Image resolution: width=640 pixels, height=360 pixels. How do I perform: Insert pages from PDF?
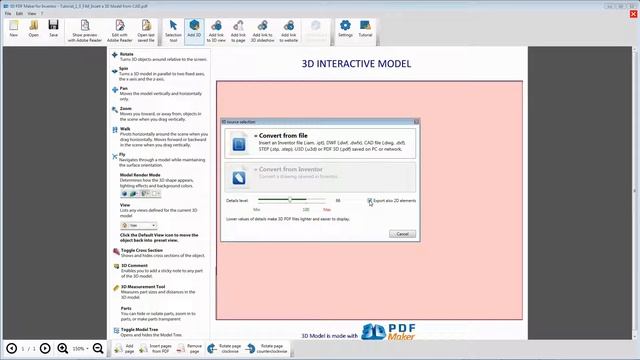[156, 348]
